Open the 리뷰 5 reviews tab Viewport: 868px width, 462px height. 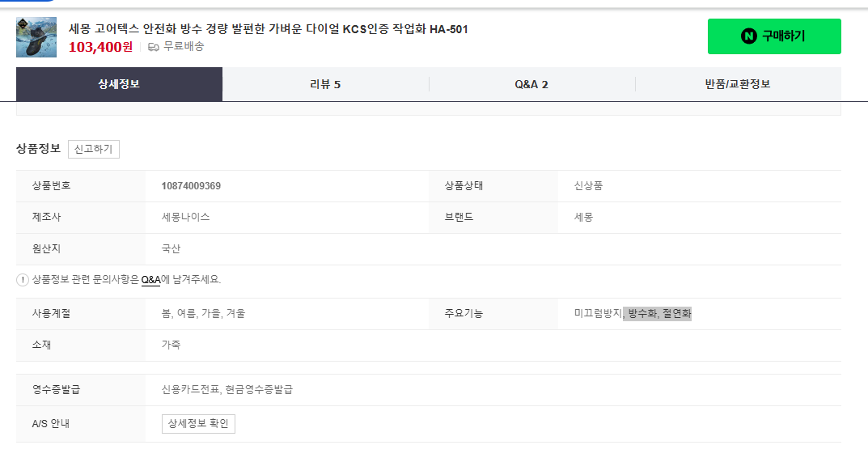[325, 84]
